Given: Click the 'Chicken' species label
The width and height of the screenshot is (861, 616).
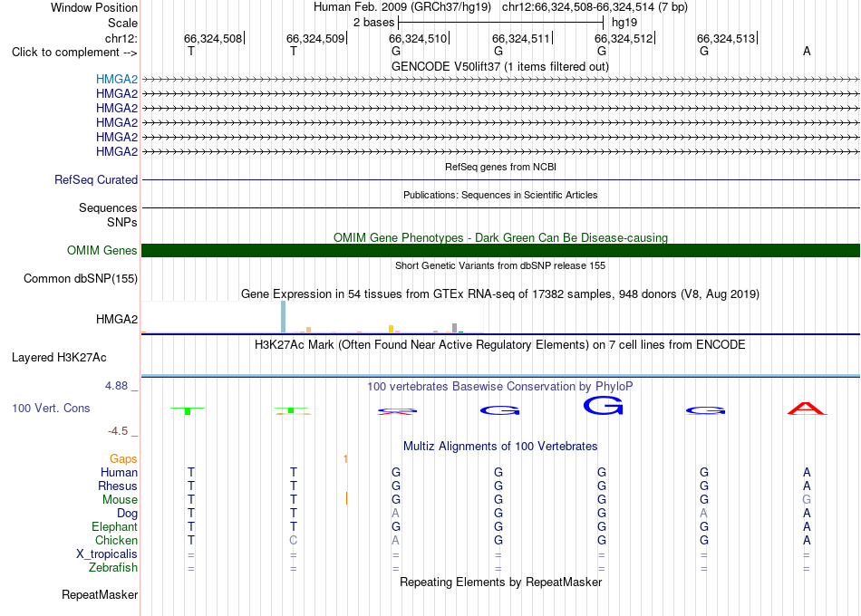Looking at the screenshot, I should click(x=116, y=541).
